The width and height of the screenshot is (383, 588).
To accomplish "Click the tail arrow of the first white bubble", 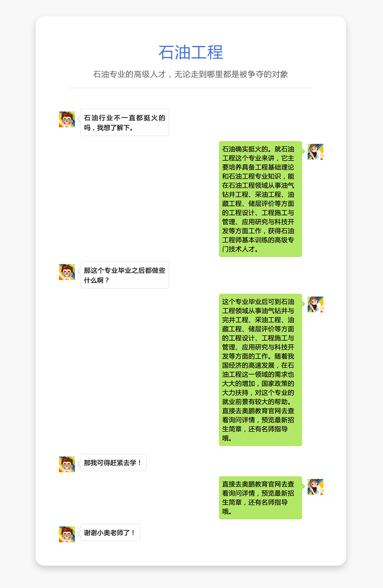I will click(79, 119).
